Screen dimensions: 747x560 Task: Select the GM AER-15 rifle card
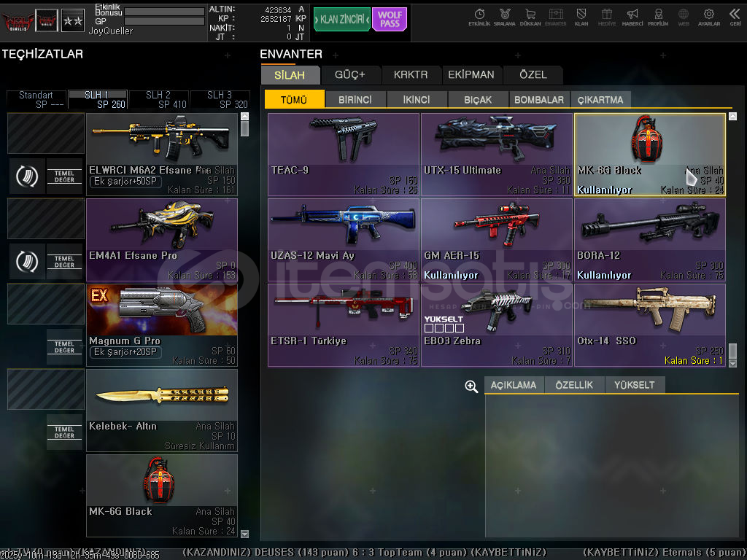[497, 240]
